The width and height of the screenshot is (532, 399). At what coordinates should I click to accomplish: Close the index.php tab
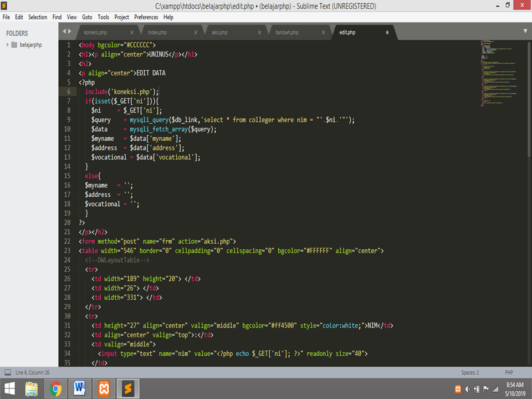[195, 32]
